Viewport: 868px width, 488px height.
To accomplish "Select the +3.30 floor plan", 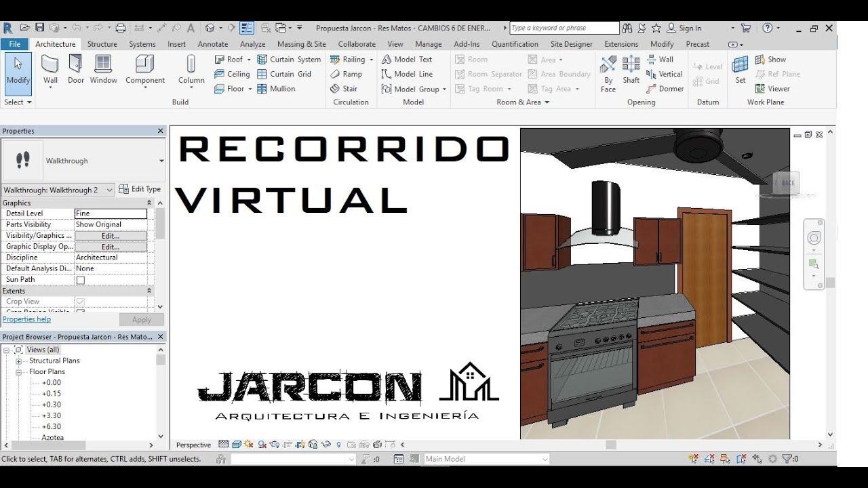I will coord(52,415).
